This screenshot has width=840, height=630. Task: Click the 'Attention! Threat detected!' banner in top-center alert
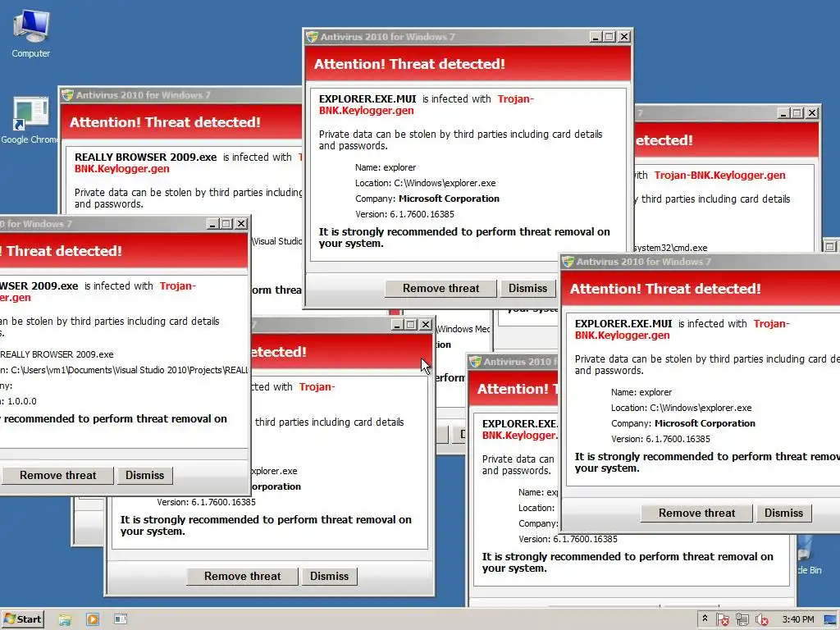pos(468,64)
